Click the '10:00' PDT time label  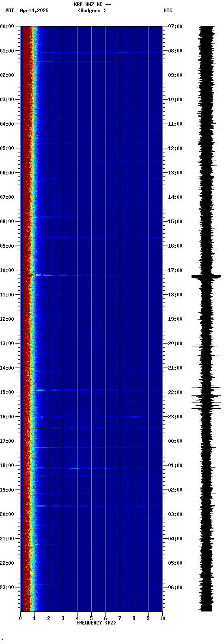(x=7, y=270)
